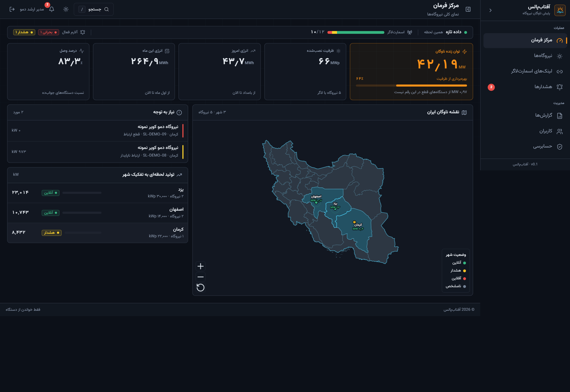Zoom in on the Iran map

click(x=200, y=266)
